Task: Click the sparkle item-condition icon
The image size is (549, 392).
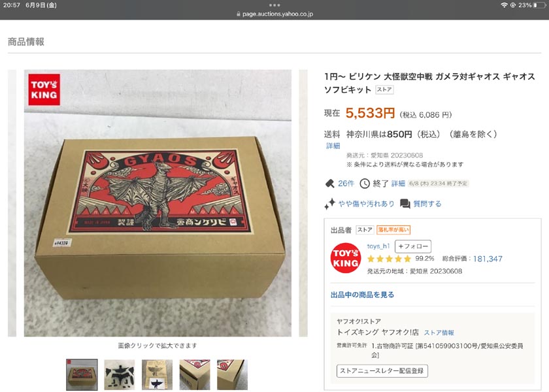Action: click(329, 204)
